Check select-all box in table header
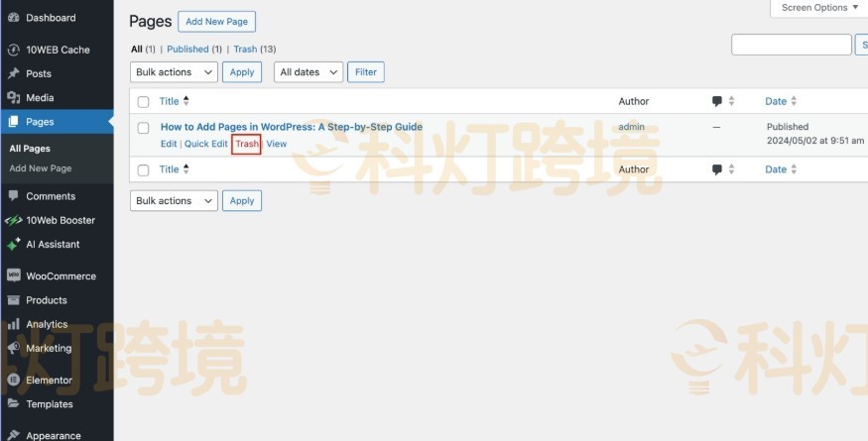 [x=144, y=102]
